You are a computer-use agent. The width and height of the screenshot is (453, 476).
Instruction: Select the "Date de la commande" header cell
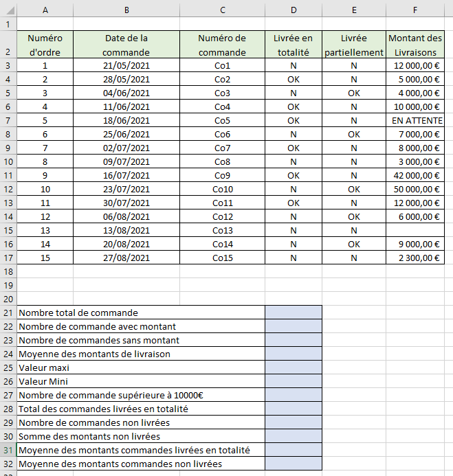(x=126, y=45)
